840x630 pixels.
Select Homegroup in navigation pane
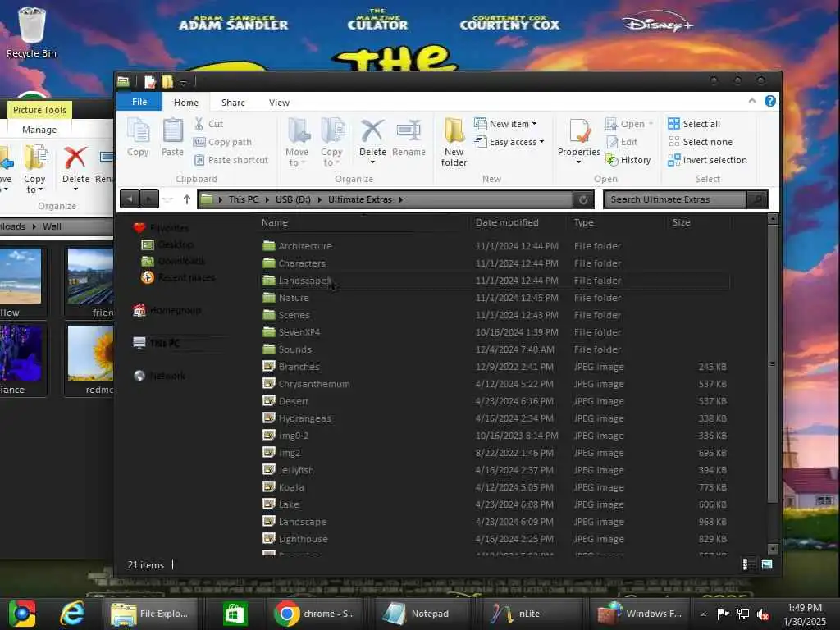[167, 310]
